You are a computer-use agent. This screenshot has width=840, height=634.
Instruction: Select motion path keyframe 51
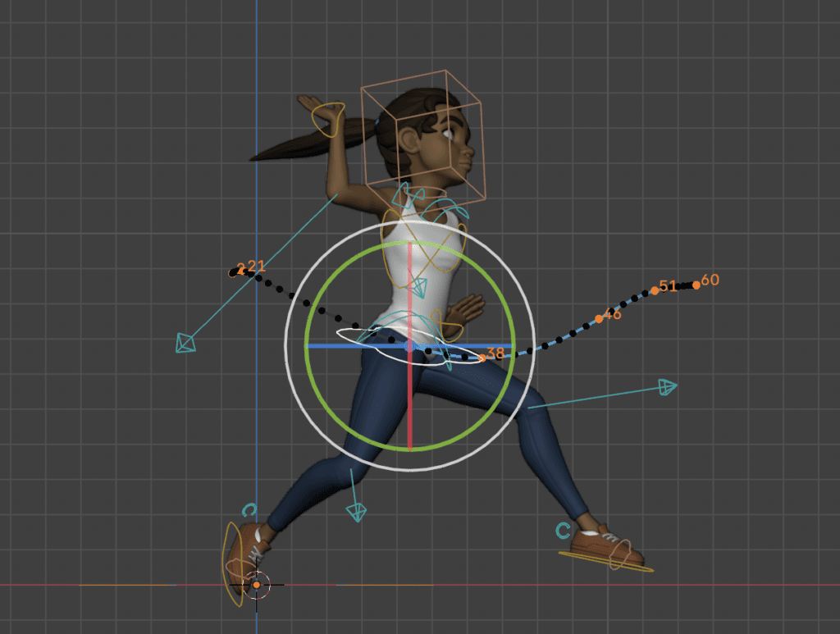[x=655, y=291]
